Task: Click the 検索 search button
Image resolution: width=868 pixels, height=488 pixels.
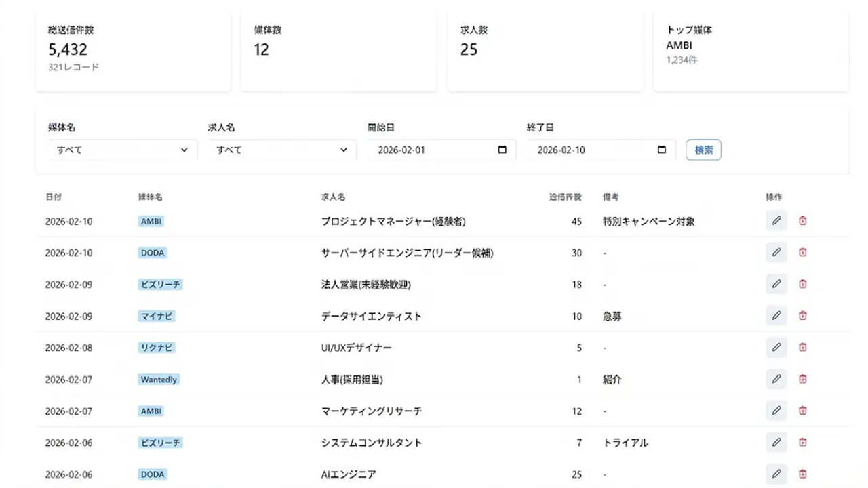Action: pos(703,150)
